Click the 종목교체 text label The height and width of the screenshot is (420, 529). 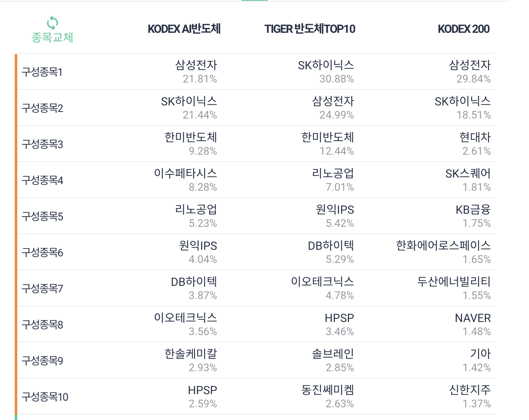[x=52, y=38]
